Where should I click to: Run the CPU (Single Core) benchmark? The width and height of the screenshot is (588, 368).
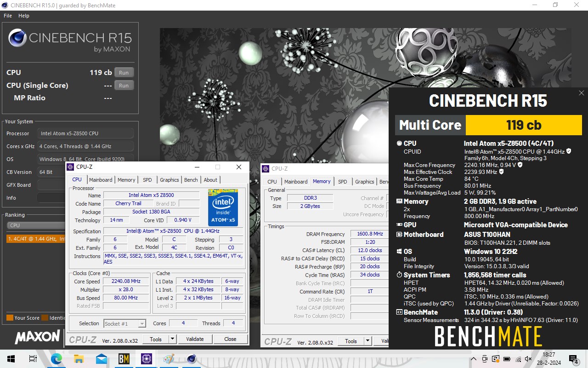click(x=124, y=86)
